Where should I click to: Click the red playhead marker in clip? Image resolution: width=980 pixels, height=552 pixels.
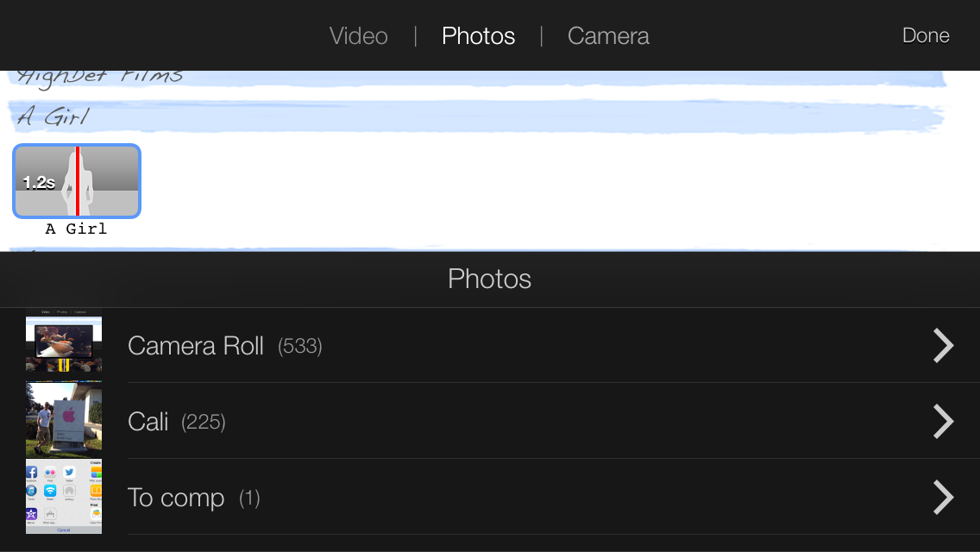coord(78,181)
